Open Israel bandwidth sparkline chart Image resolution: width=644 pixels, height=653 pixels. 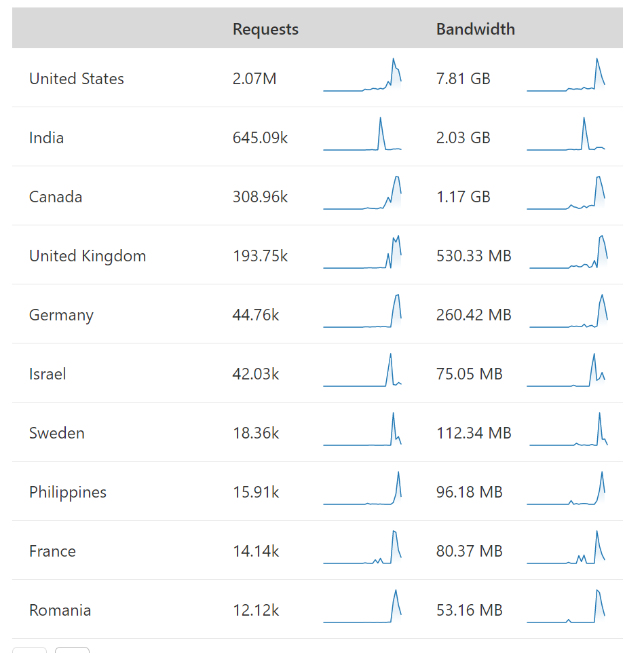[566, 370]
